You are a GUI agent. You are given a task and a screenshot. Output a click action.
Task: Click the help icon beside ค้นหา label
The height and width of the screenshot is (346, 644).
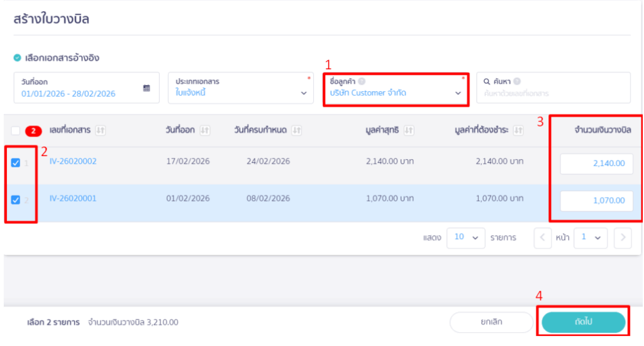pos(517,81)
